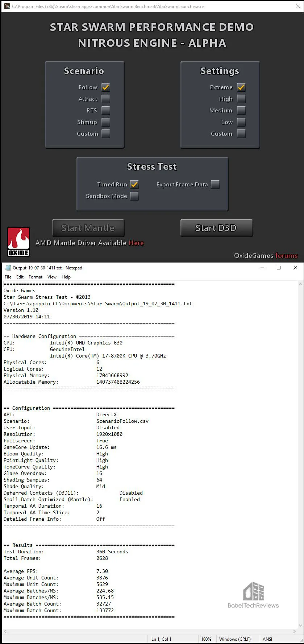Close the Notepad window
The height and width of the screenshot is (644, 304).
(295, 268)
